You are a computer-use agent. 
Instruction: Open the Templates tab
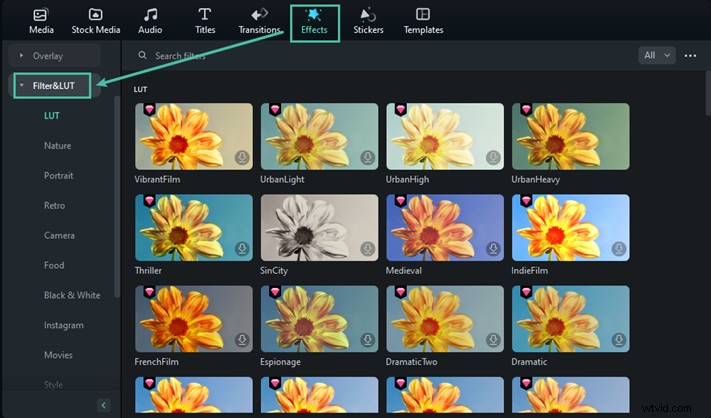coord(424,22)
